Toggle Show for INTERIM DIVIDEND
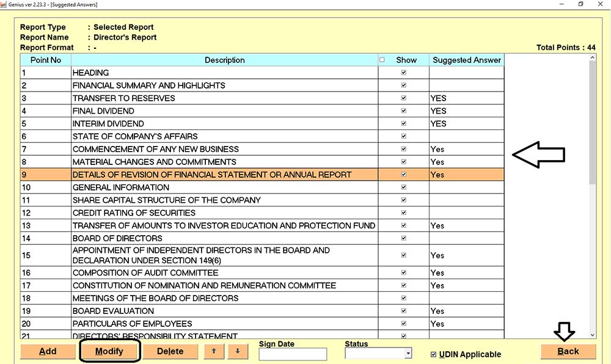 tap(403, 123)
